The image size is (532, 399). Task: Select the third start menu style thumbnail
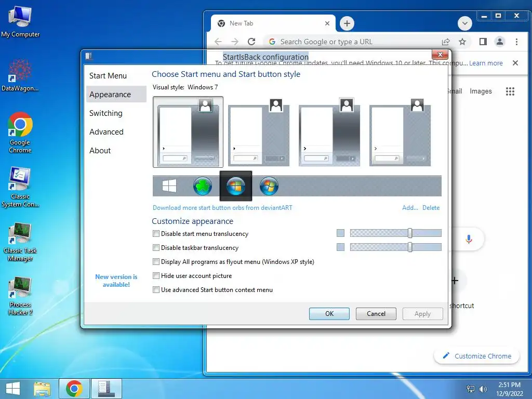pos(329,131)
